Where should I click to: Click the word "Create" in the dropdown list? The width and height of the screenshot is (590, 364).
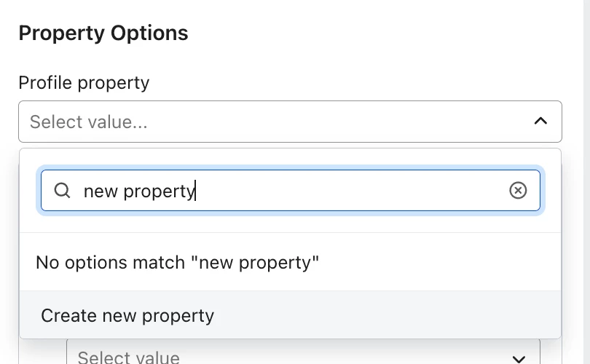tap(68, 315)
